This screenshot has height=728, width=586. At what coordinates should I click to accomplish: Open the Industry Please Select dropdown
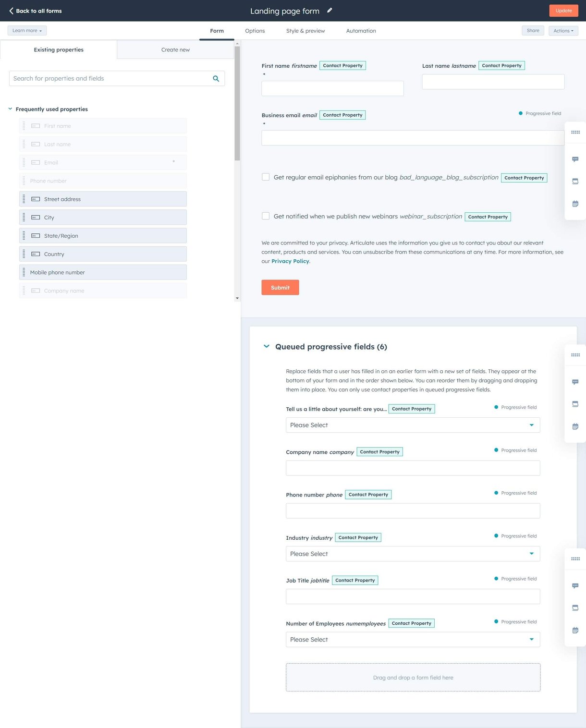click(x=413, y=554)
